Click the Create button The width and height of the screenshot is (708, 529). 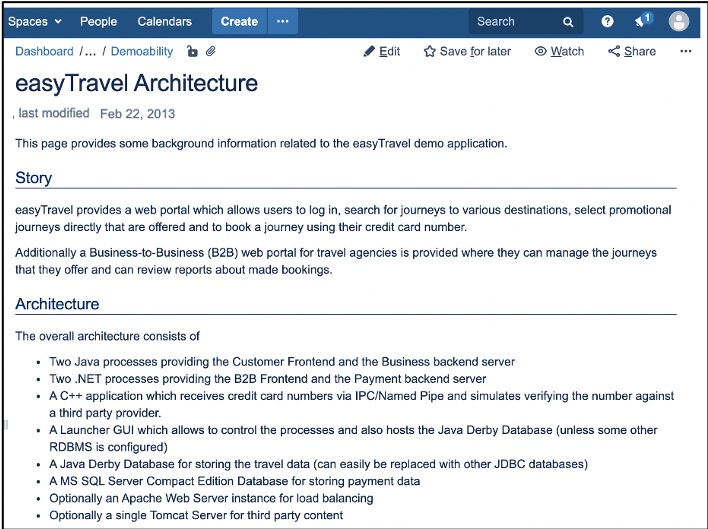(239, 21)
